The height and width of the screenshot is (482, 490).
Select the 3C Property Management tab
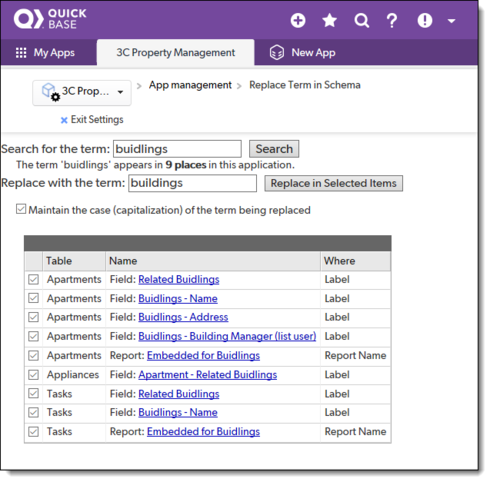(176, 52)
